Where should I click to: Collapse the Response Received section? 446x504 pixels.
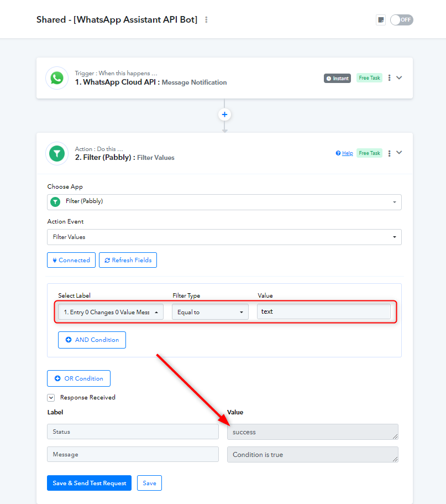[x=51, y=398]
